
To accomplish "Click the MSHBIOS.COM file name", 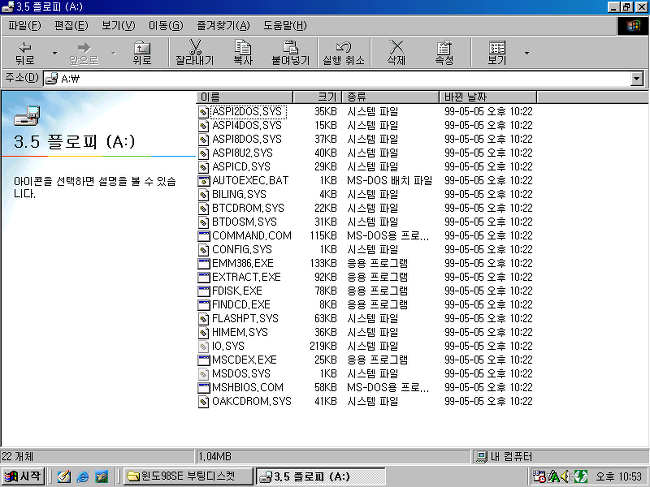I will pos(247,388).
